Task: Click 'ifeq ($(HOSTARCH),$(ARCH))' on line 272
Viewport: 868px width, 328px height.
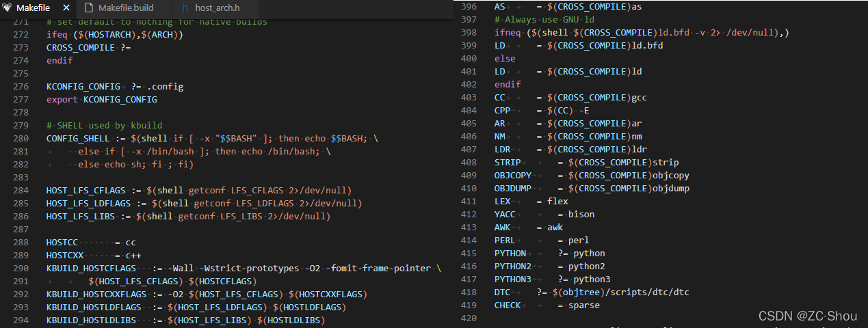Action: point(114,34)
